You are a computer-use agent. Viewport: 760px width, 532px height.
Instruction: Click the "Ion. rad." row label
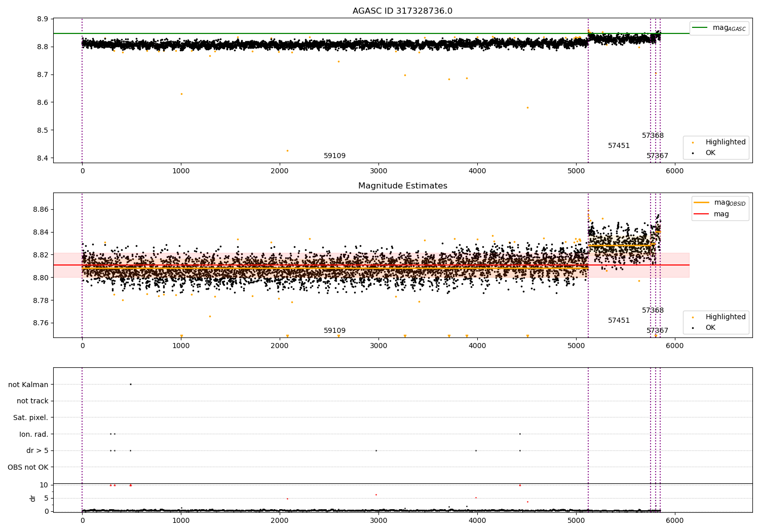(34, 434)
